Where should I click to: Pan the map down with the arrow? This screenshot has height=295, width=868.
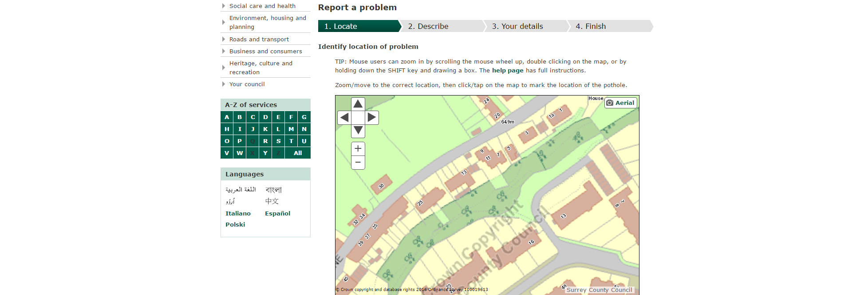(x=358, y=131)
